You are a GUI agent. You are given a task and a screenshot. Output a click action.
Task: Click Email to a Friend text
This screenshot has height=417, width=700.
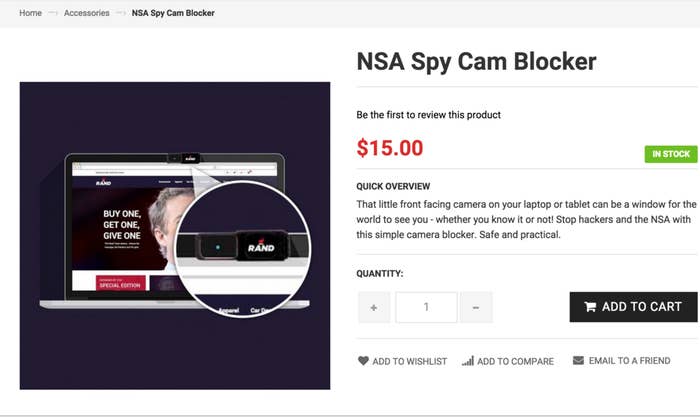pyautogui.click(x=629, y=361)
